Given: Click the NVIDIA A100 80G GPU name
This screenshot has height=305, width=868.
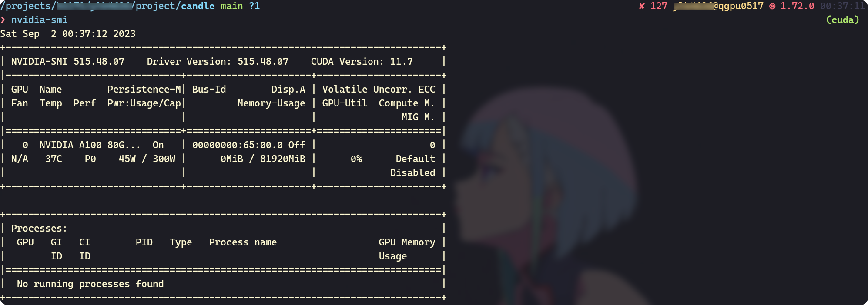Looking at the screenshot, I should [90, 145].
